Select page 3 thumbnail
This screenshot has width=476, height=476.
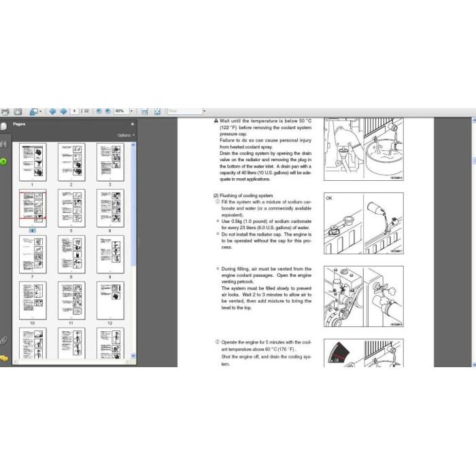(x=110, y=162)
